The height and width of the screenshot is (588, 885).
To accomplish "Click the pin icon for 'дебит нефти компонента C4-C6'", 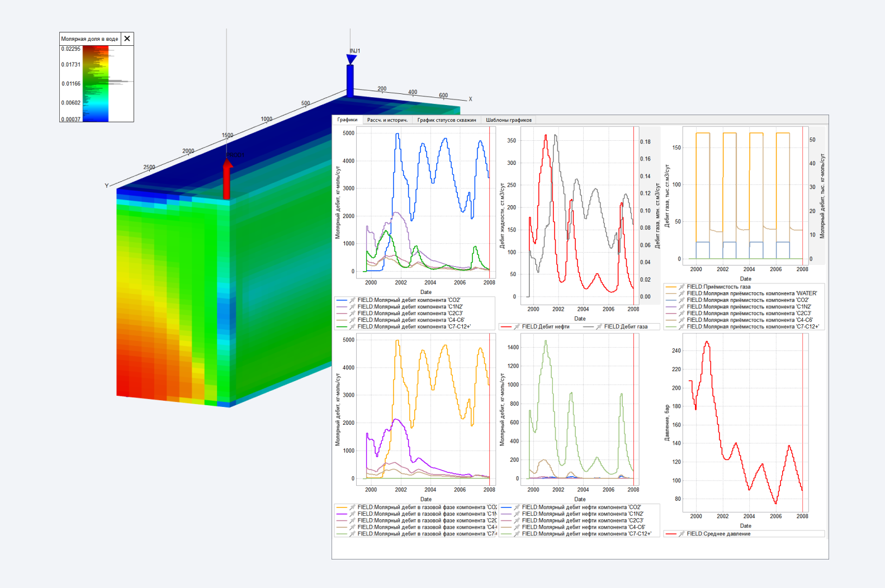I will point(517,528).
